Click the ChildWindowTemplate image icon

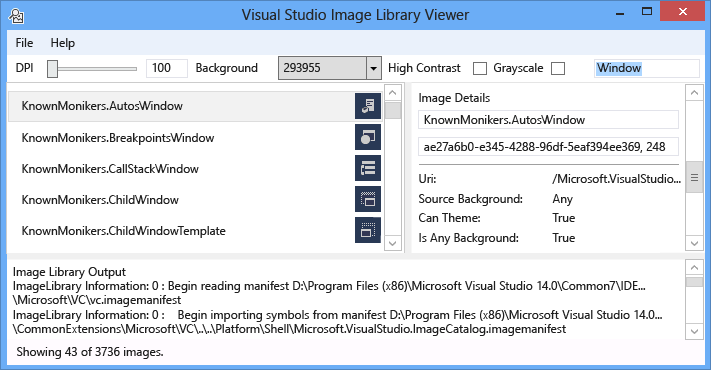[x=368, y=230]
